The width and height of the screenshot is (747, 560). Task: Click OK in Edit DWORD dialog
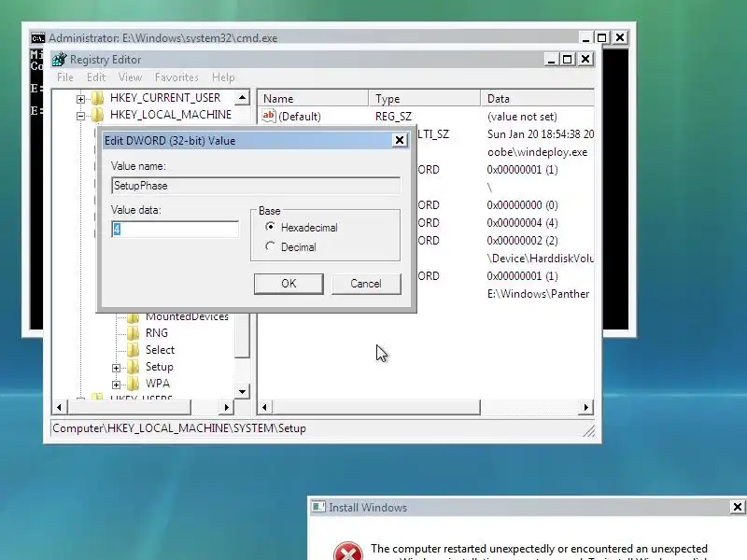289,284
